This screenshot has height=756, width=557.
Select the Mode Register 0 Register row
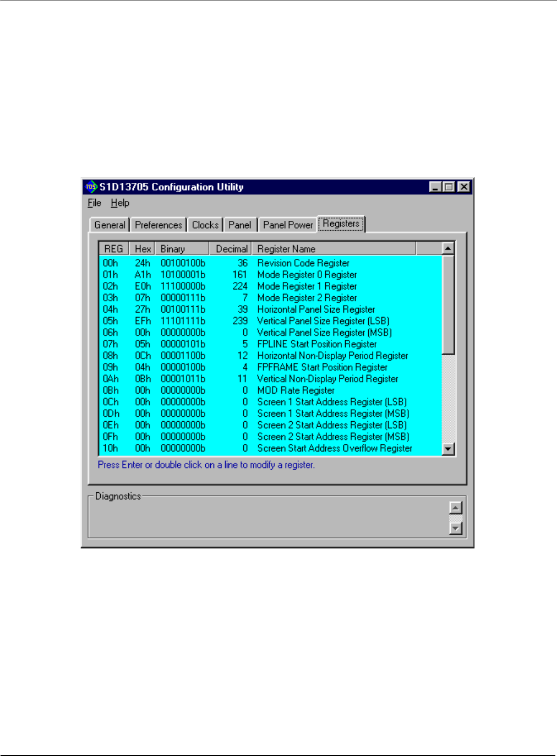[271, 275]
